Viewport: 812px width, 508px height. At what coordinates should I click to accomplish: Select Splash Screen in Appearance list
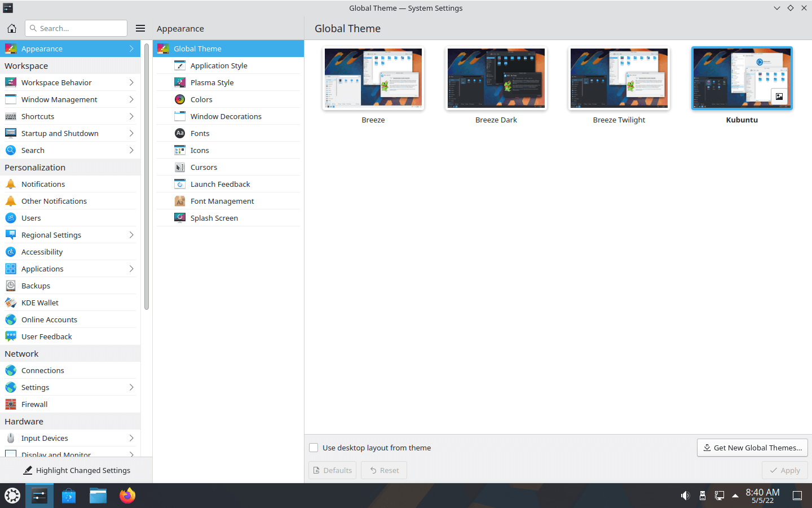214,218
